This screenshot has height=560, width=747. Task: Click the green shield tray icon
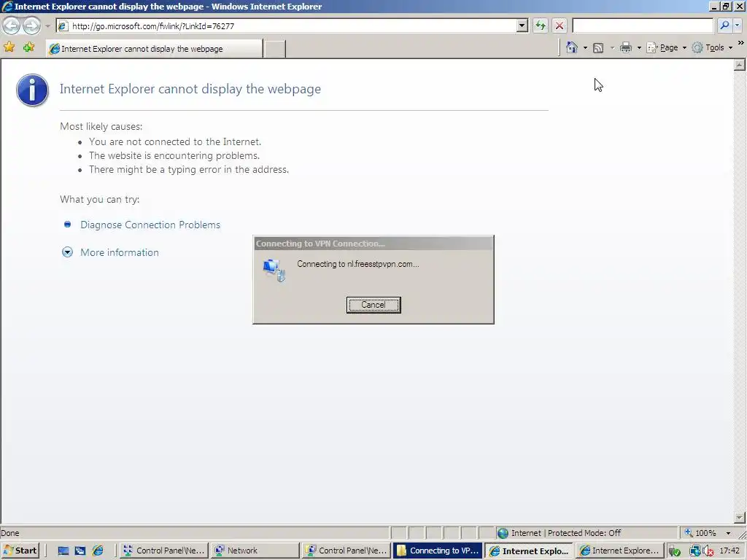pos(674,551)
